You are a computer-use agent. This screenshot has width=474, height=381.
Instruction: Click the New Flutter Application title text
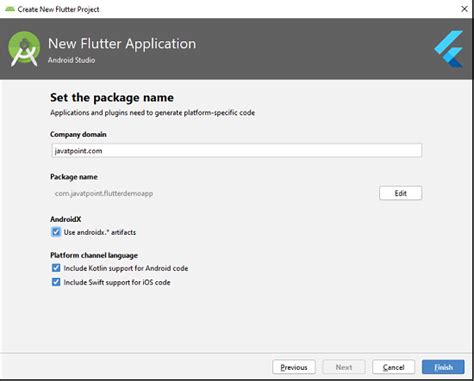pos(122,44)
